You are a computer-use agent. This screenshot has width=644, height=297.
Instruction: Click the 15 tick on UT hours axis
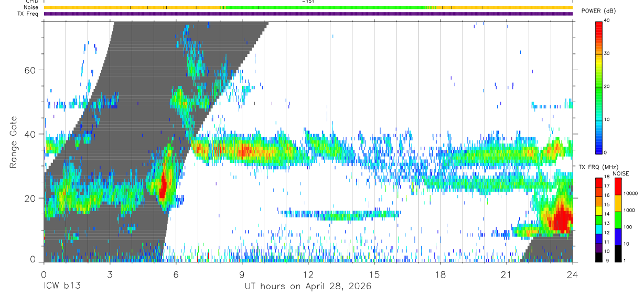pyautogui.click(x=374, y=274)
